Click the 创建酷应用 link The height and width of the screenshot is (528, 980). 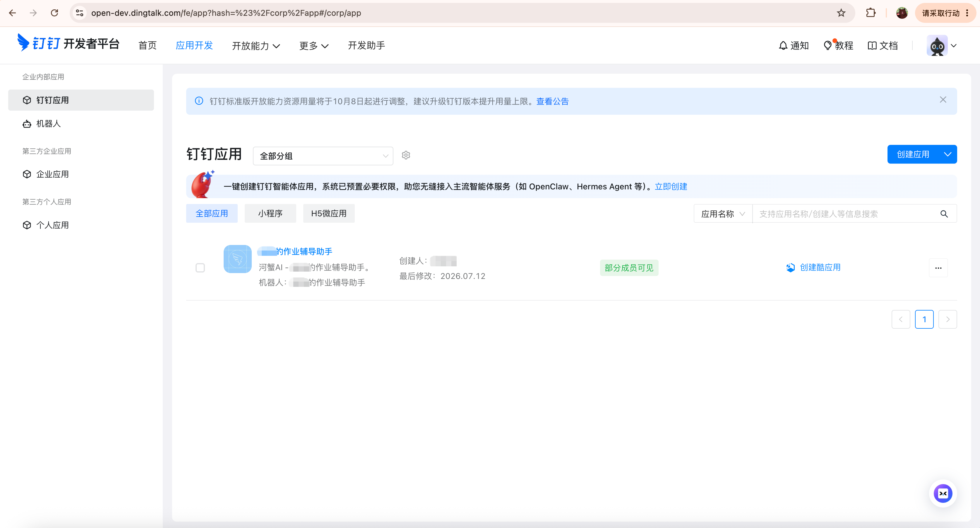point(813,268)
